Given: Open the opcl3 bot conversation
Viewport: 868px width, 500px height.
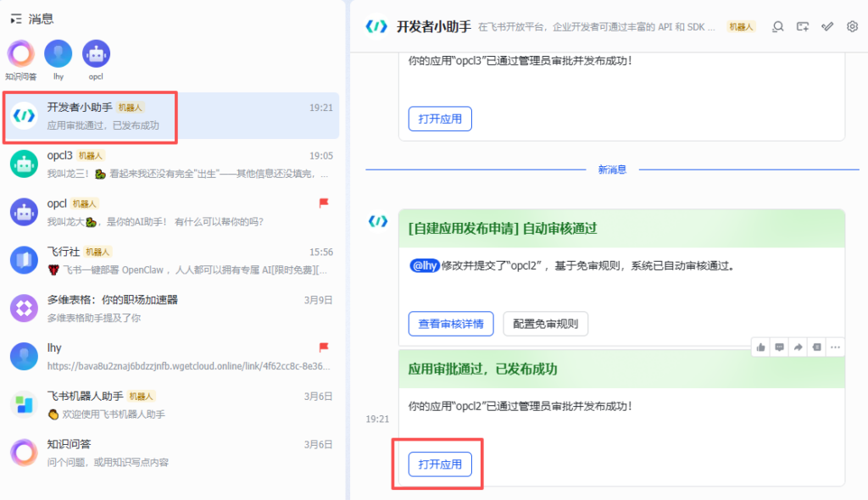Looking at the screenshot, I should [x=170, y=164].
